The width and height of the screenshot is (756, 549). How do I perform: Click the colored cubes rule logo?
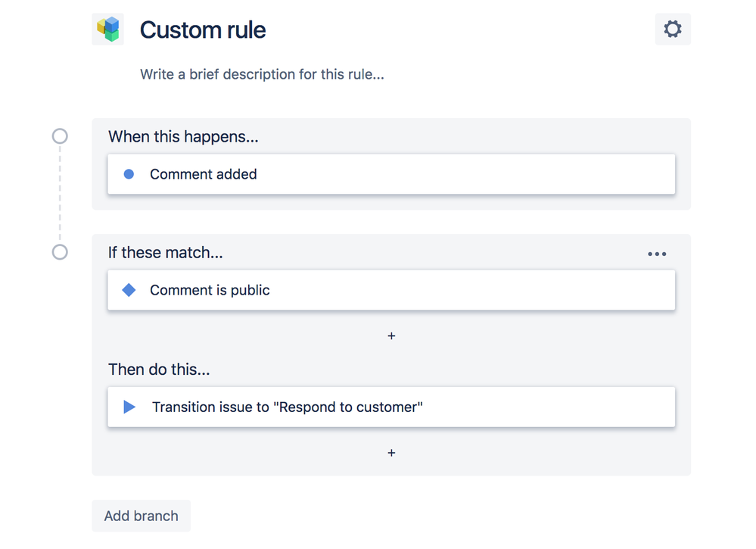coord(108,30)
